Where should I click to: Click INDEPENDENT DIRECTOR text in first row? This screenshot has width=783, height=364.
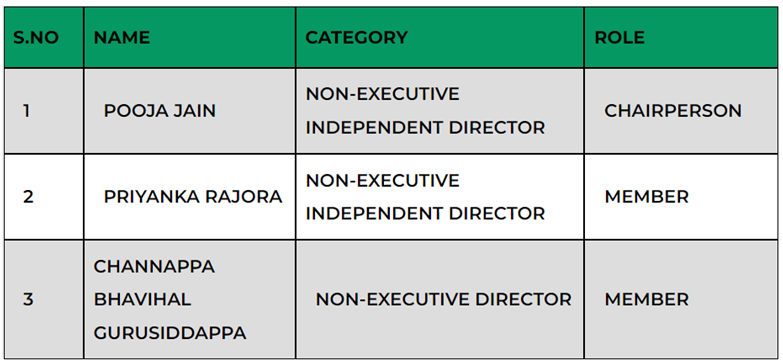click(x=425, y=128)
